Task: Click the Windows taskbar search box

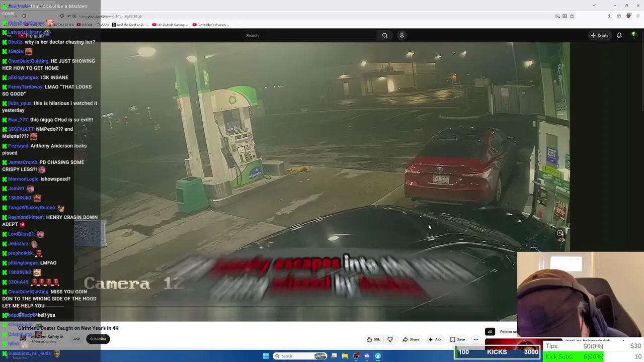Action: (300, 356)
